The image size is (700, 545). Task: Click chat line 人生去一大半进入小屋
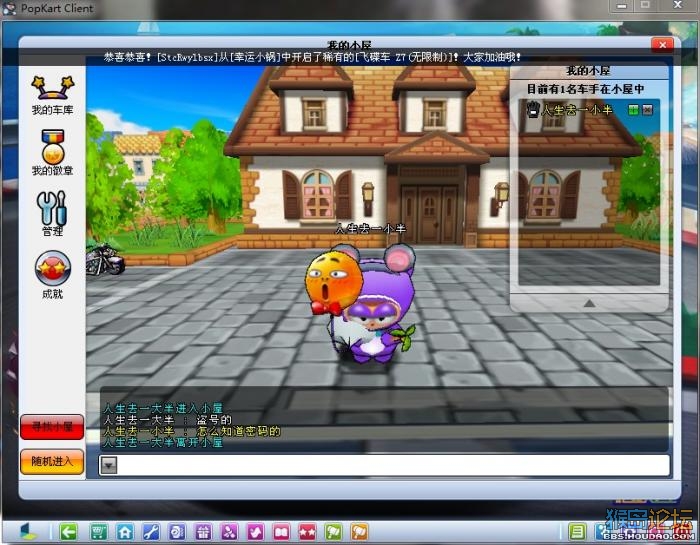[x=162, y=408]
